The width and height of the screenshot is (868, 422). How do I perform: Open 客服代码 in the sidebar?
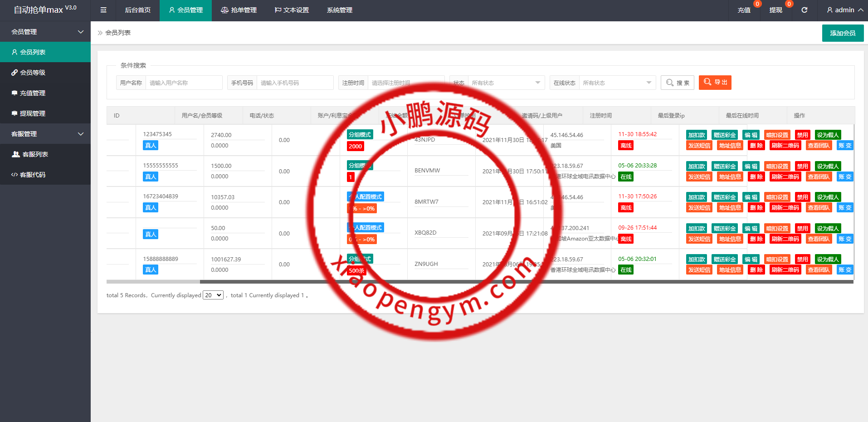[x=32, y=175]
